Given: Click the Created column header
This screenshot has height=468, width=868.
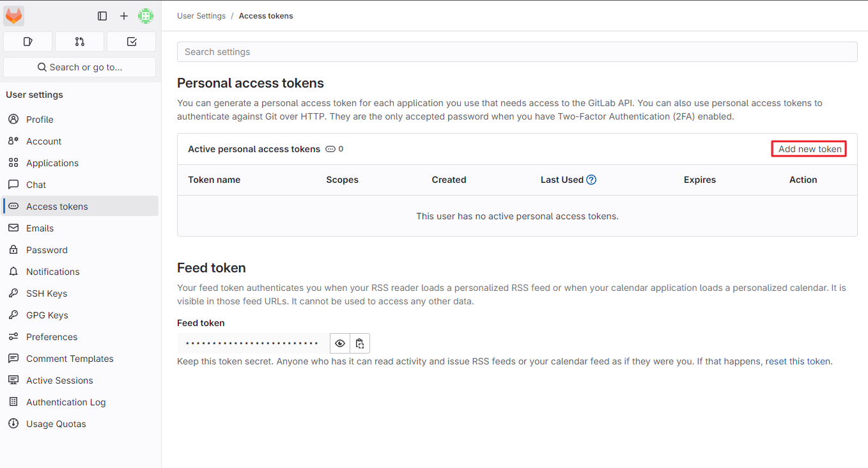Looking at the screenshot, I should [449, 180].
